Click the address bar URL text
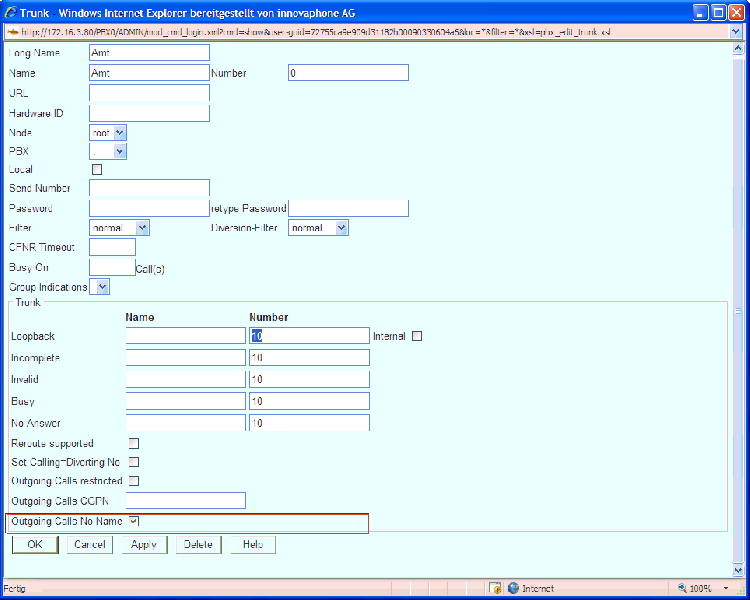 (x=316, y=32)
